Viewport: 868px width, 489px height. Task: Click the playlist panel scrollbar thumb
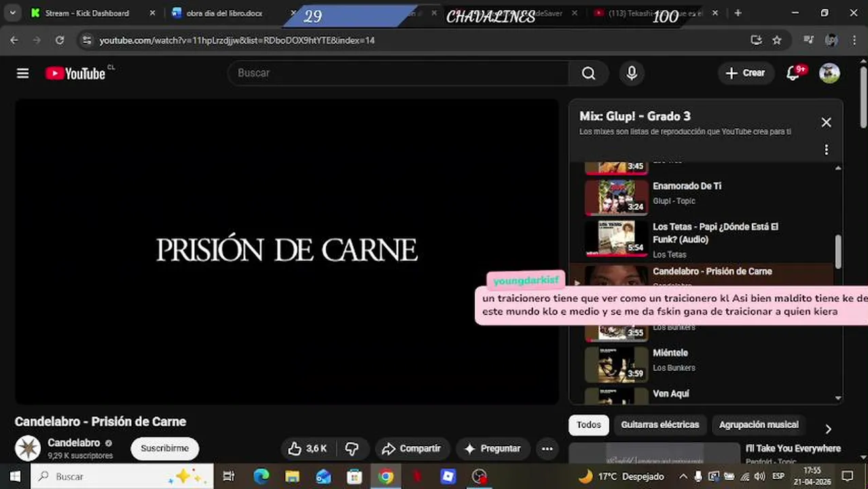click(838, 251)
